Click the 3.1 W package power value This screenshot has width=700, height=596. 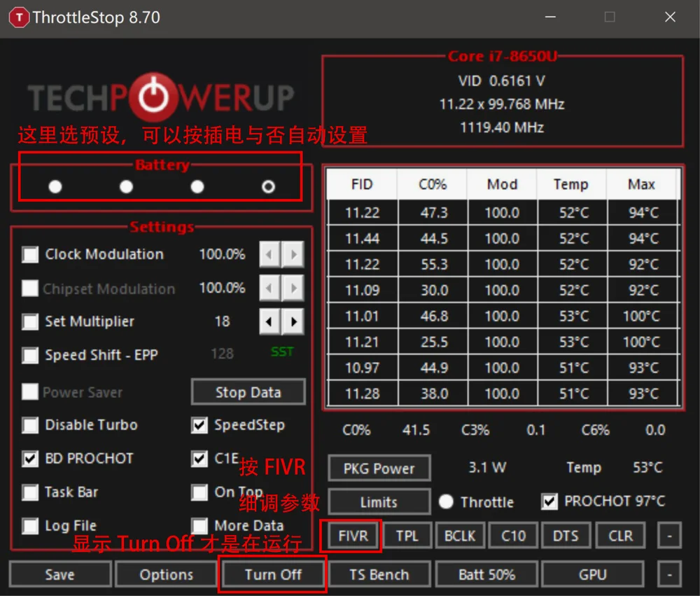[x=487, y=468]
